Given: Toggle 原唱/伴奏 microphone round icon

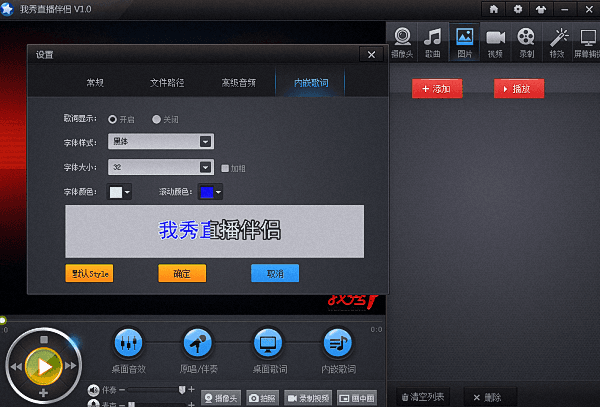Looking at the screenshot, I should click(x=198, y=343).
